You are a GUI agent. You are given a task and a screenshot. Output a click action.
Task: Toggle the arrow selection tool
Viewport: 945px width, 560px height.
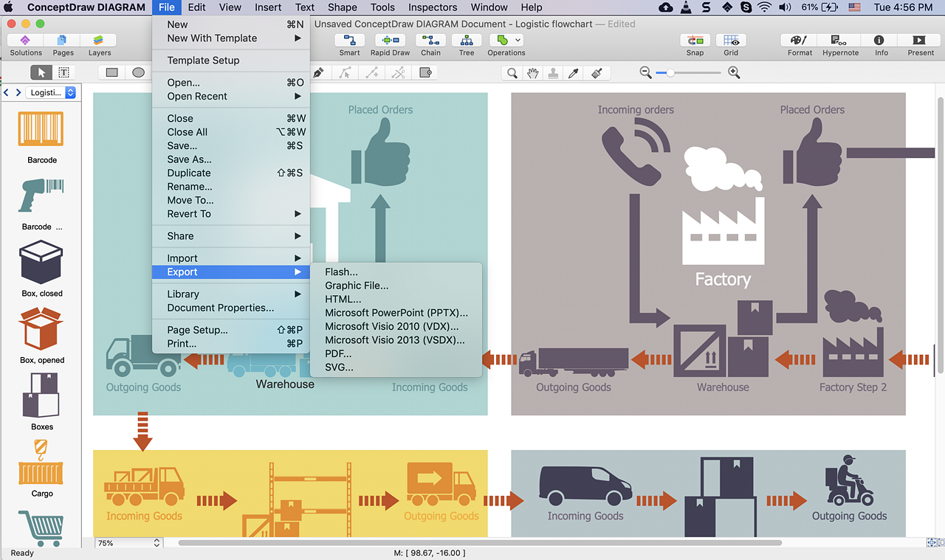pos(41,72)
